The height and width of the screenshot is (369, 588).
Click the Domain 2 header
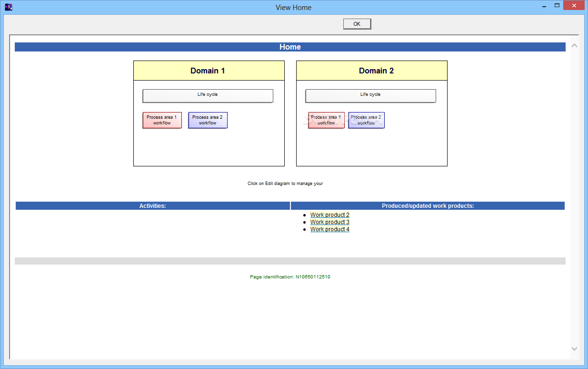click(x=371, y=71)
